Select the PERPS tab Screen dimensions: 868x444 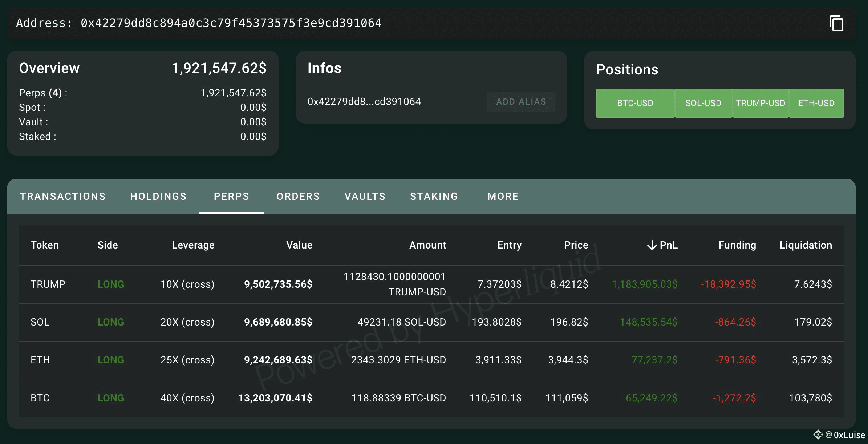pos(231,197)
